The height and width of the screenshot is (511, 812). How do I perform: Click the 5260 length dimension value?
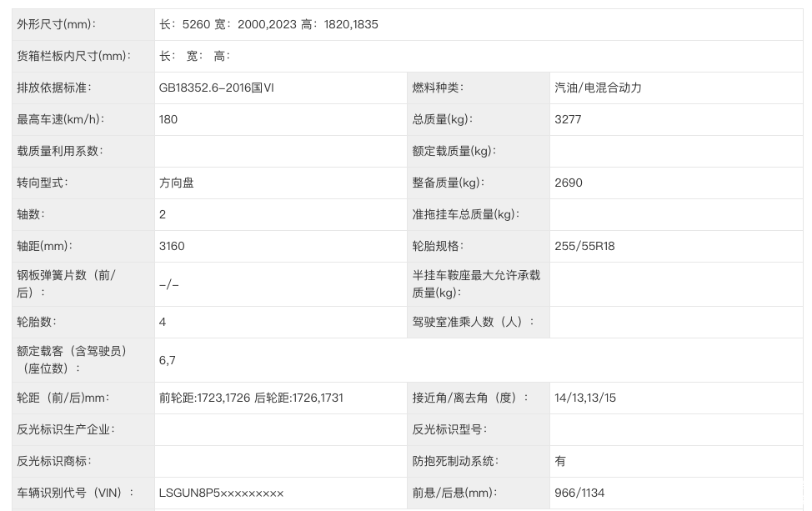196,24
